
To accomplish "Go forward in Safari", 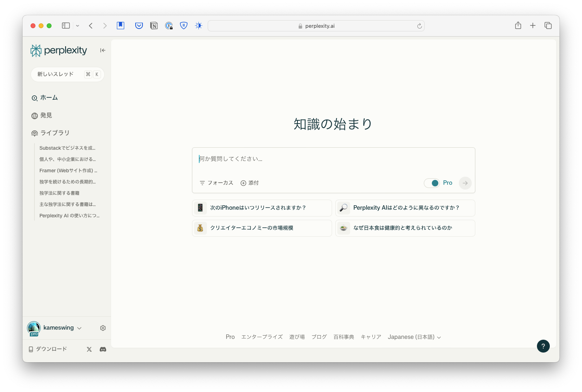I will tap(105, 26).
